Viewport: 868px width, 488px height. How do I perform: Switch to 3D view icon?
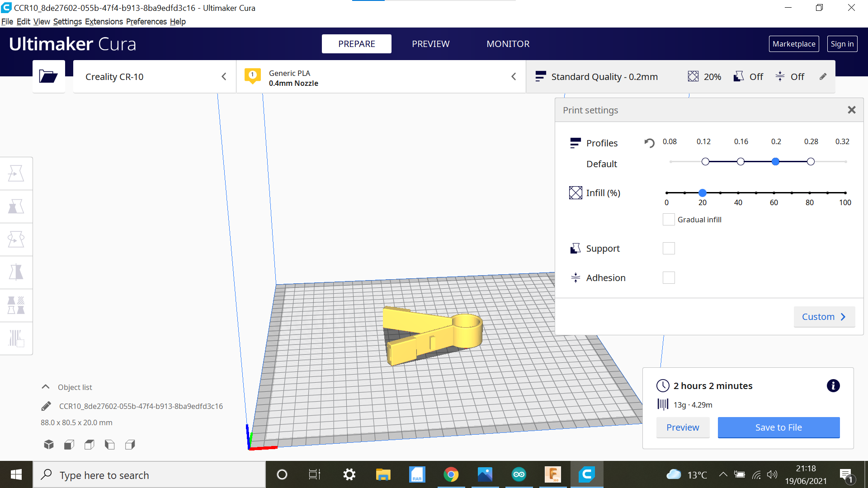[49, 445]
